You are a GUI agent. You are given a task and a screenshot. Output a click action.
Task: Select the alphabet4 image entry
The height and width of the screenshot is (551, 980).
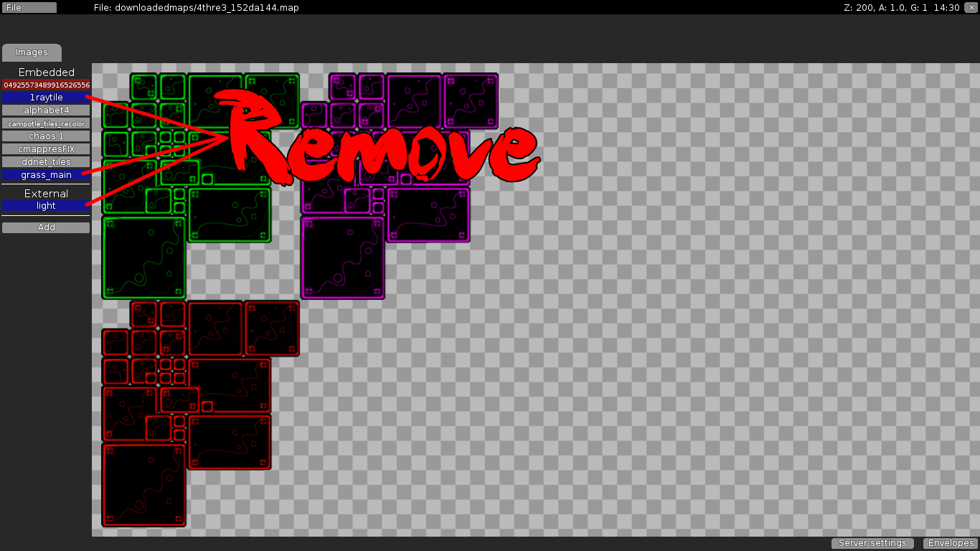(x=46, y=110)
